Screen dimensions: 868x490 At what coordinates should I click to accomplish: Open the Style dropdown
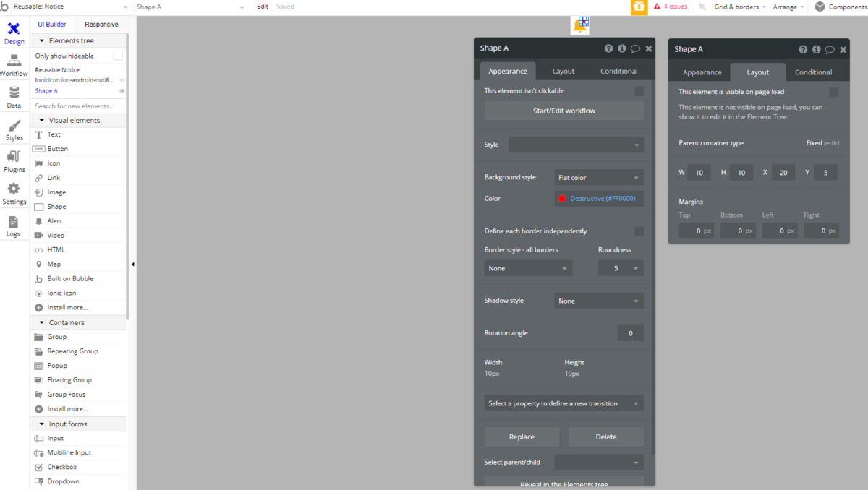[576, 145]
